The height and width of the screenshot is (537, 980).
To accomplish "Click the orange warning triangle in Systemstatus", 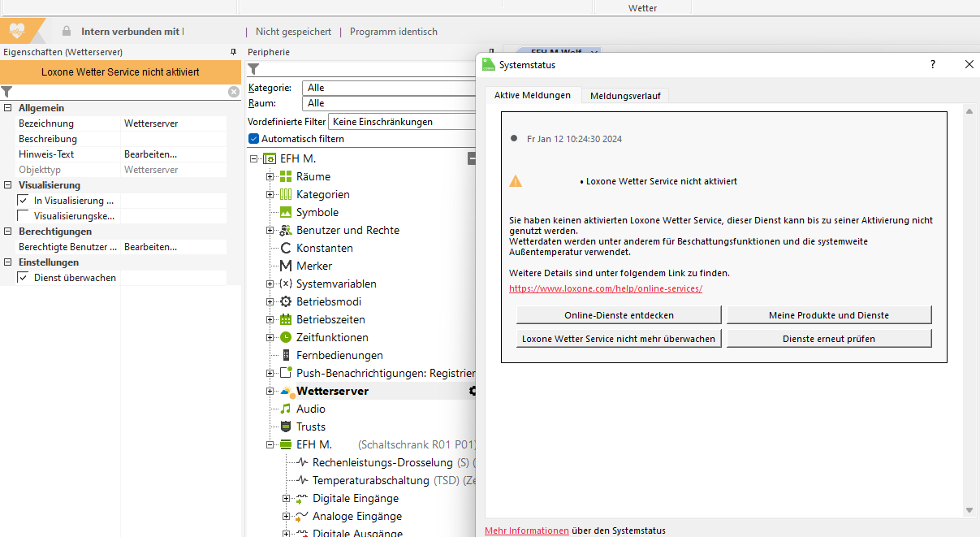I will [516, 181].
